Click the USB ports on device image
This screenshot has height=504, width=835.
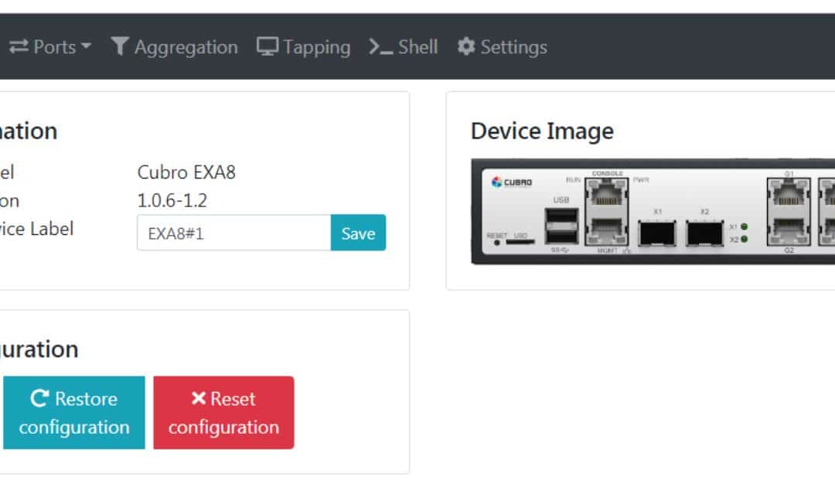pyautogui.click(x=561, y=226)
